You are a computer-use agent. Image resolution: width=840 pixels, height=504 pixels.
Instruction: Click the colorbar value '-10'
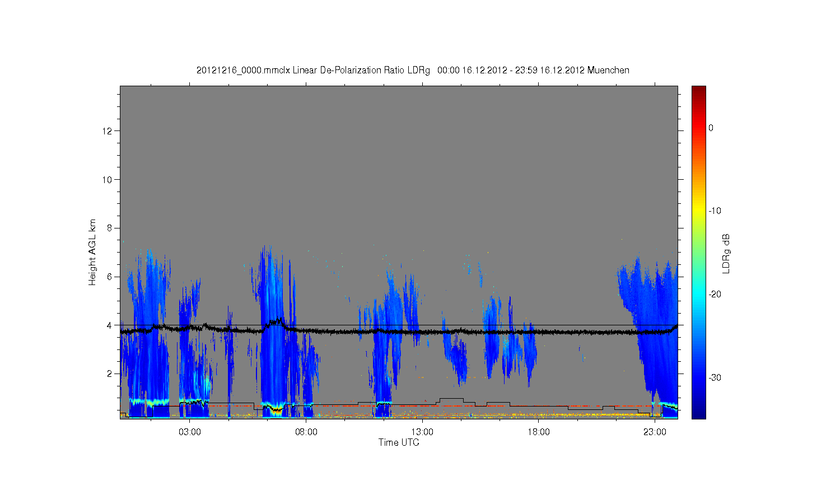click(715, 211)
